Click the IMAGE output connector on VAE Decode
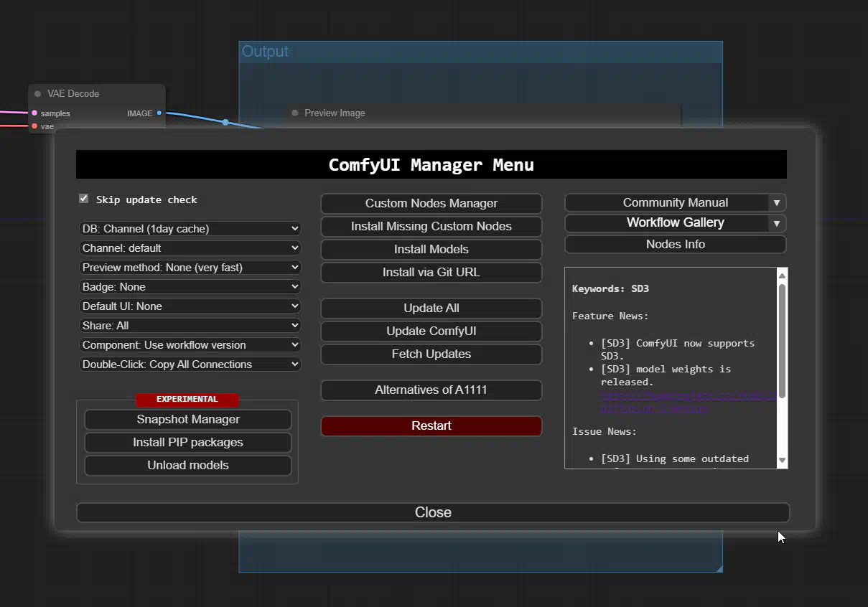The height and width of the screenshot is (607, 868). point(159,113)
